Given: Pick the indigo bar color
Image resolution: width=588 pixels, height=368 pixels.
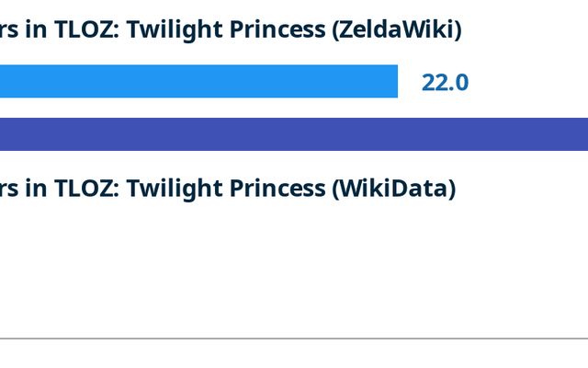Looking at the screenshot, I should pos(92,134).
